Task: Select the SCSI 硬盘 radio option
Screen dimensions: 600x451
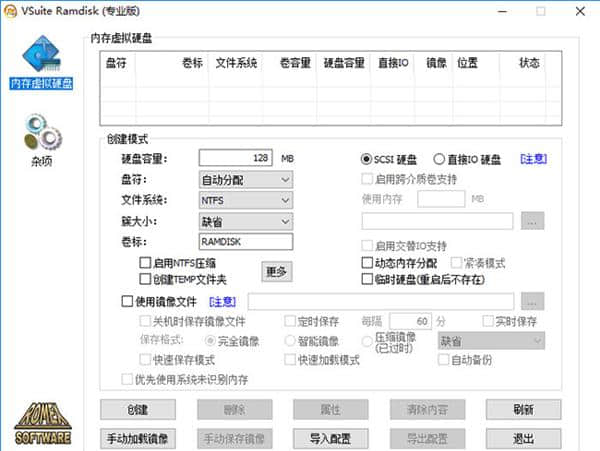Action: tap(366, 158)
